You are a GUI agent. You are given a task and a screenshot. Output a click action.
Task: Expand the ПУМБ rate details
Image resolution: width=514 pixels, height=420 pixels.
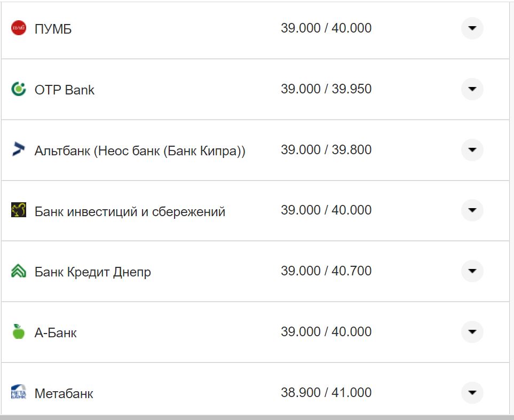[x=472, y=28]
